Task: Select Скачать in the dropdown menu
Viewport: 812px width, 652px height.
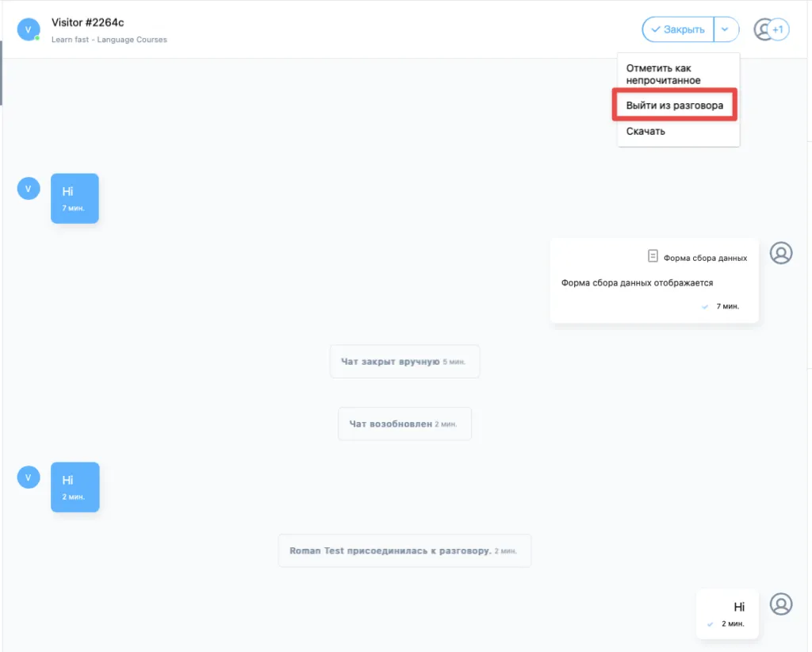Action: (645, 131)
